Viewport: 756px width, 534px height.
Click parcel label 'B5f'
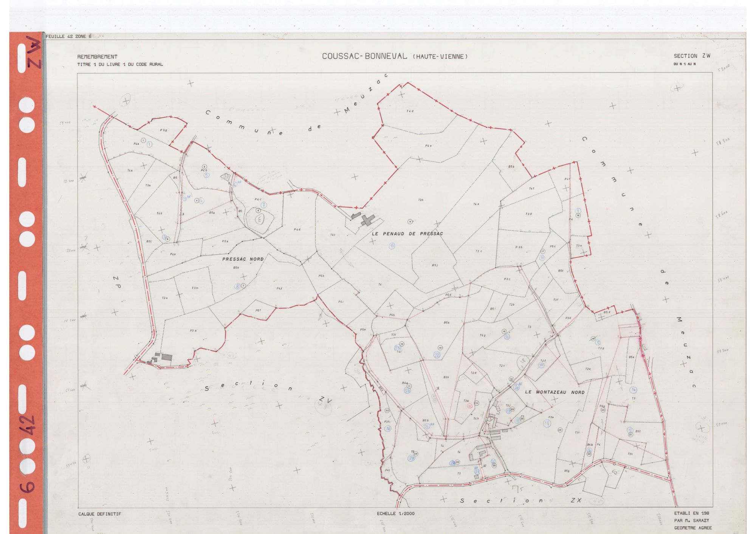pos(638,431)
